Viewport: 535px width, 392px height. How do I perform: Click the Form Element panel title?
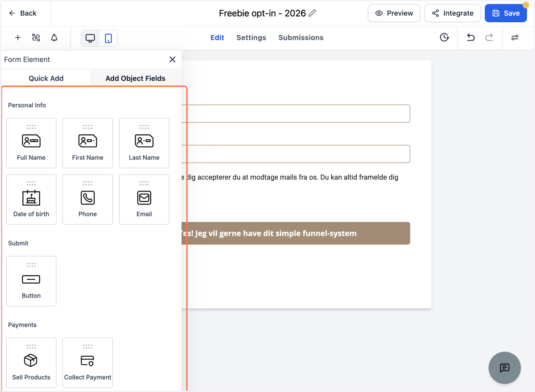click(x=27, y=60)
